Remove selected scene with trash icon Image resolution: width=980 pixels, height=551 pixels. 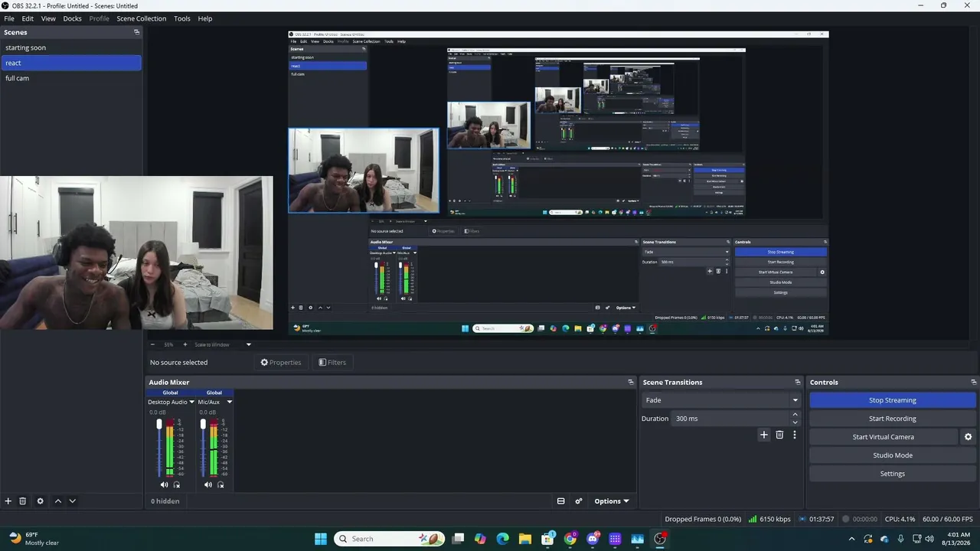click(23, 501)
